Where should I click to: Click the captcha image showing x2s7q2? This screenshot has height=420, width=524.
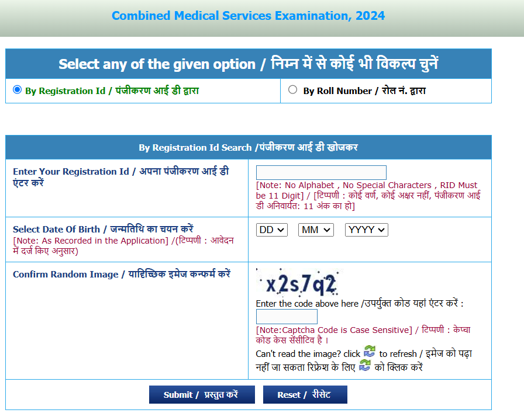[x=299, y=283]
